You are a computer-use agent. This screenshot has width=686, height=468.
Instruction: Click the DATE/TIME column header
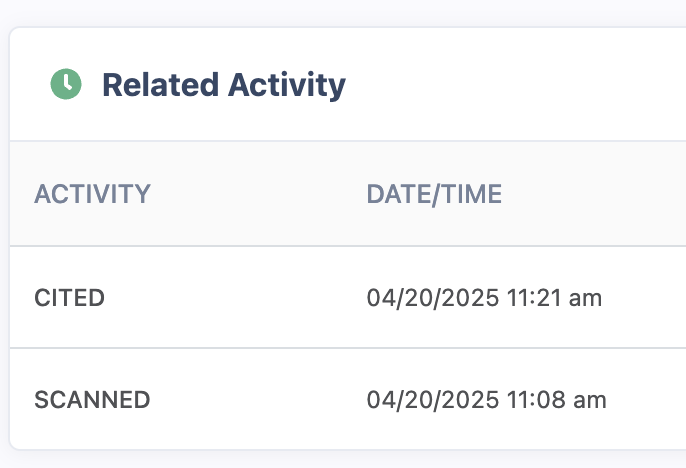tap(434, 194)
